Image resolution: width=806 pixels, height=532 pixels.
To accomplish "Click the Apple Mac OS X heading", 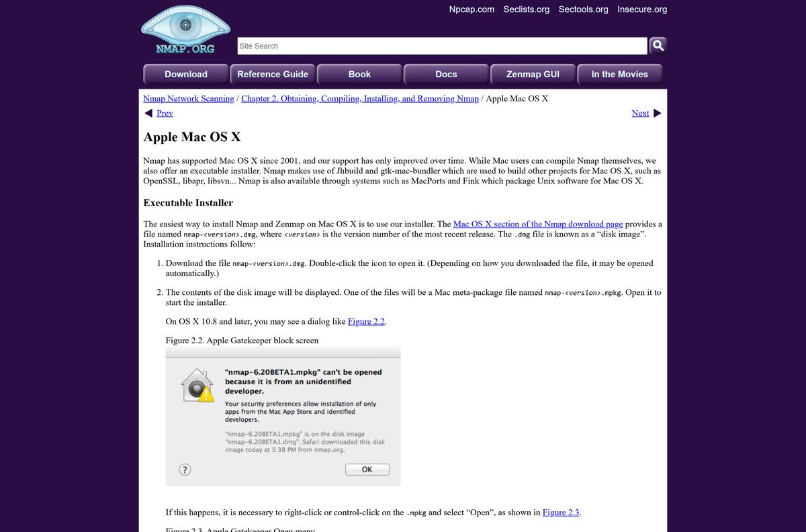I will pyautogui.click(x=192, y=137).
